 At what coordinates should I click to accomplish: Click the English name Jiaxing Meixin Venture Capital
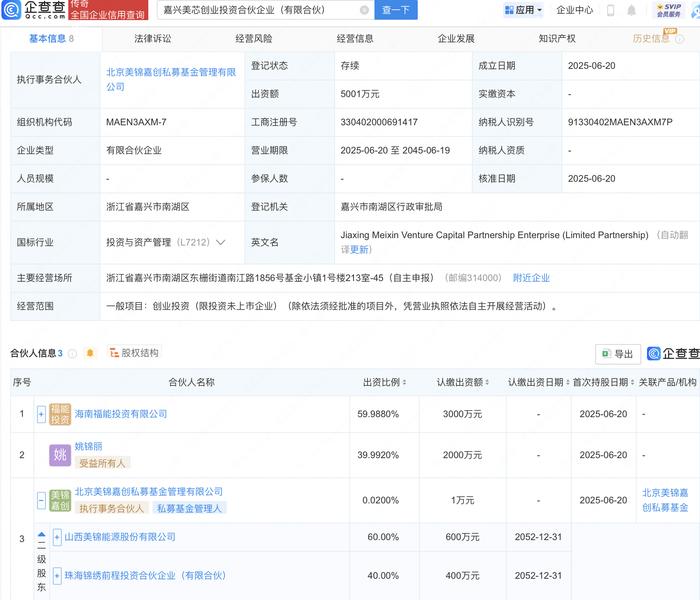[x=494, y=235]
